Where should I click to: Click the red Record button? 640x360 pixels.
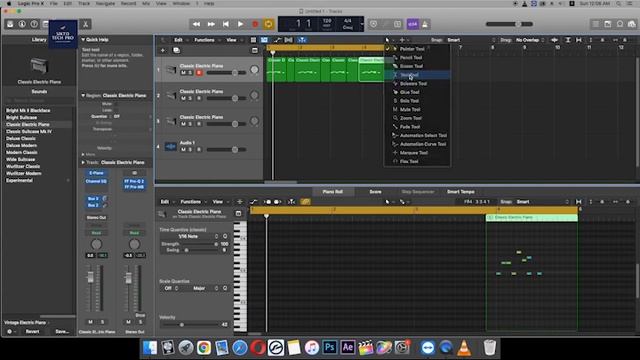click(255, 24)
